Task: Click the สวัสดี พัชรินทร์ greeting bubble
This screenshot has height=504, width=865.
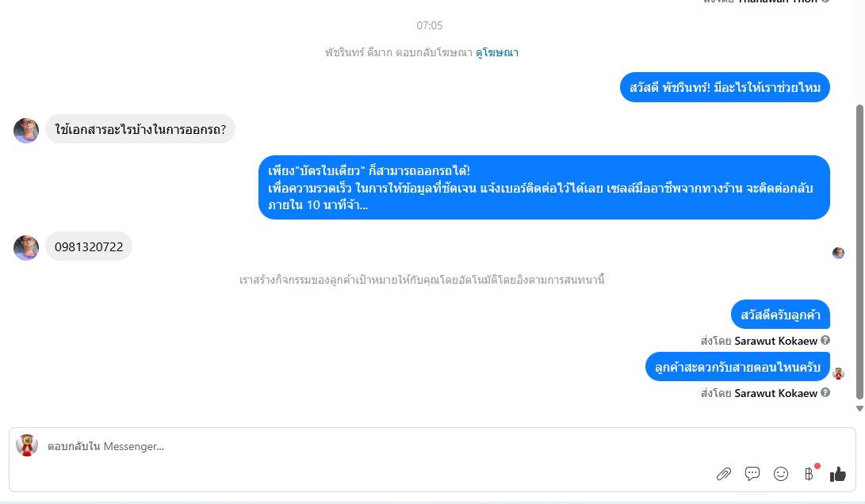Action: click(x=725, y=87)
